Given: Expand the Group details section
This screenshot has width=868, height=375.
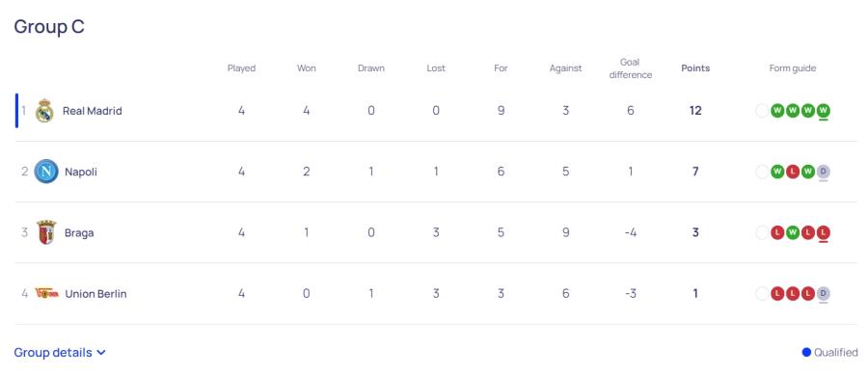Looking at the screenshot, I should pos(60,352).
